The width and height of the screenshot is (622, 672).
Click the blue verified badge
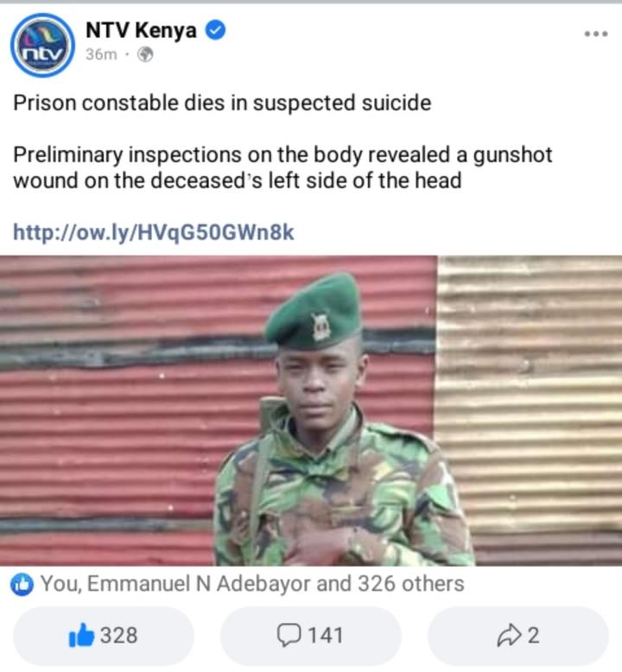(215, 30)
